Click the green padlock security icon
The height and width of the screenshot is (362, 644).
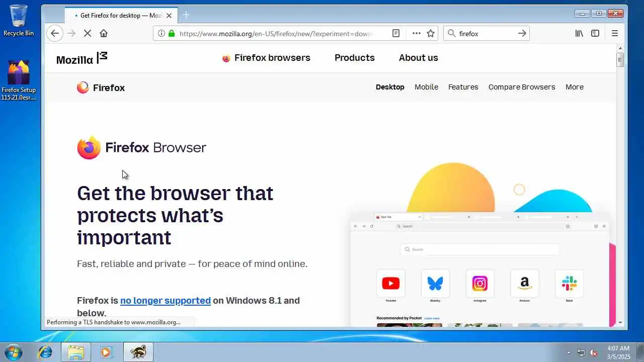coord(172,33)
